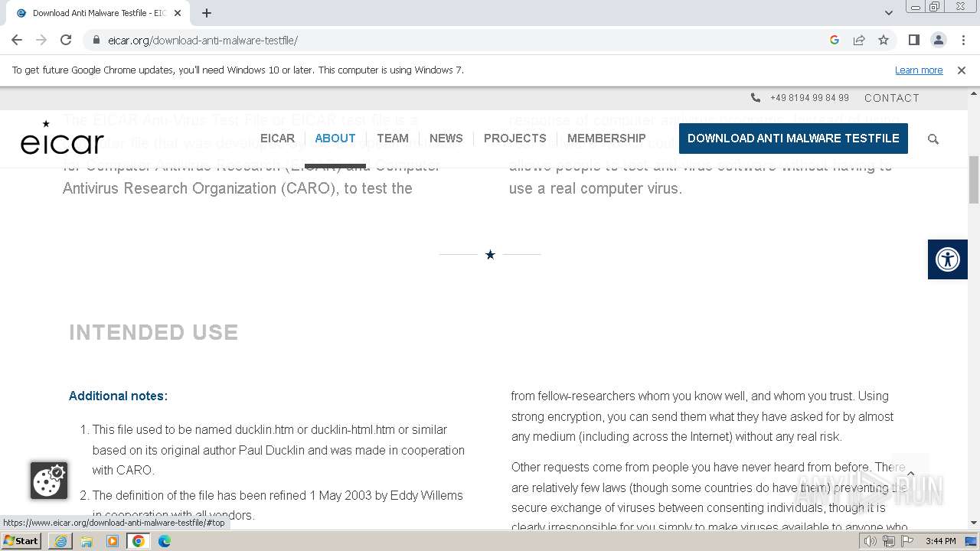The image size is (980, 551).
Task: Open the accessibility tools widget
Action: coord(948,259)
